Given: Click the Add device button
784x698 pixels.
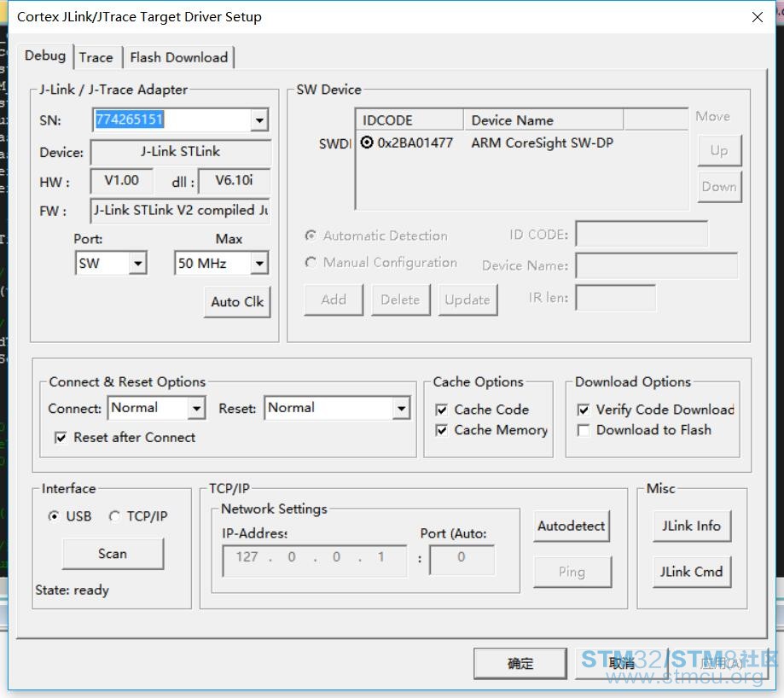Looking at the screenshot, I should (334, 300).
